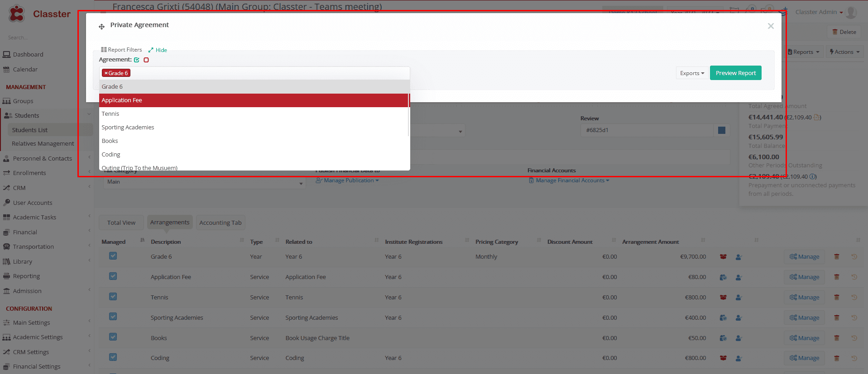
Task: Click the blue color swatch next to #6825d1
Action: [x=722, y=130]
